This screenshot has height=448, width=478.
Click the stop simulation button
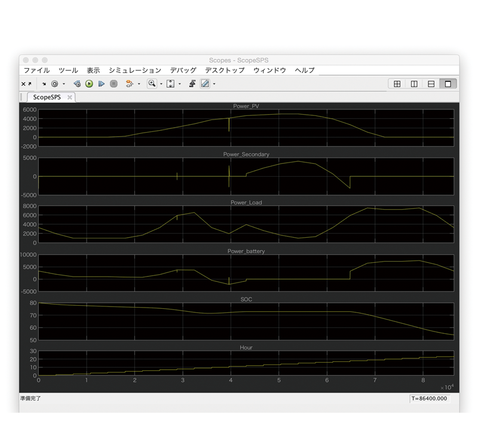pos(114,84)
